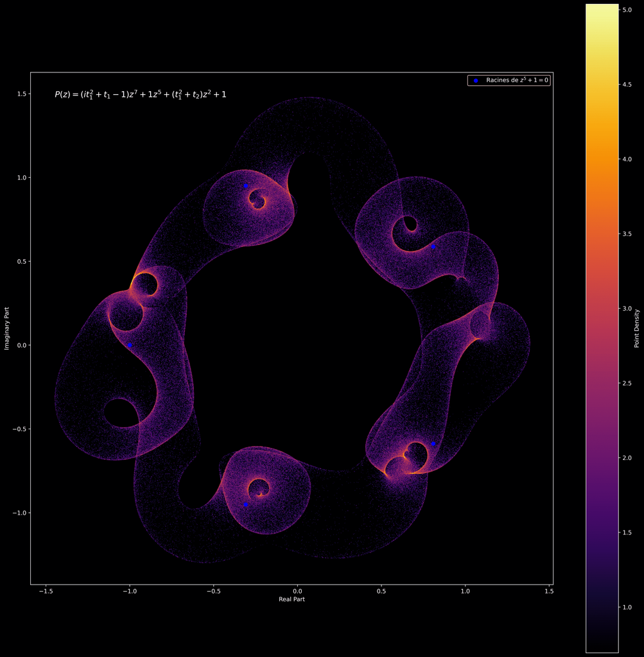The width and height of the screenshot is (644, 657).
Task: Click the bottommost blue root marker
Action: 245,504
